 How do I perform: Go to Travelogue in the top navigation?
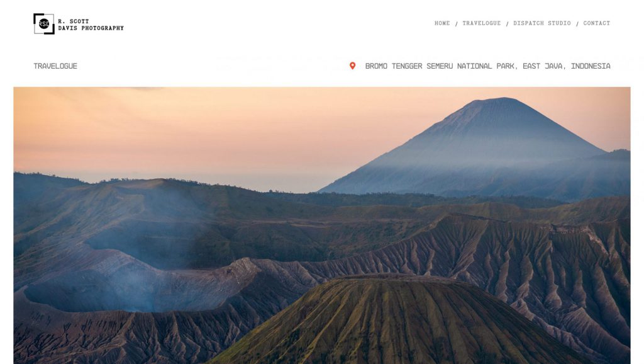(481, 23)
